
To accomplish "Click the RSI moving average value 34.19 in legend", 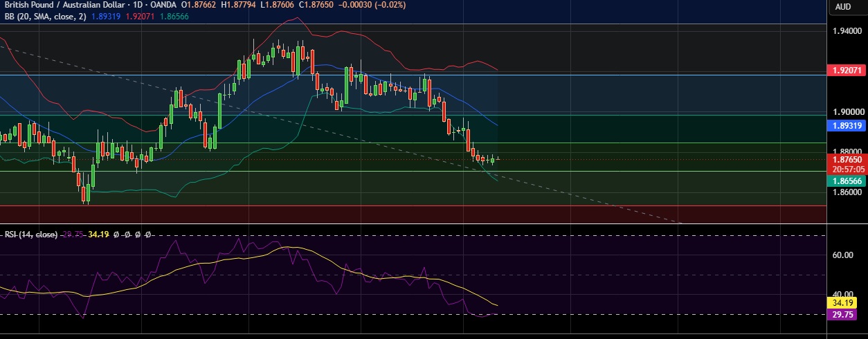I will click(x=98, y=235).
